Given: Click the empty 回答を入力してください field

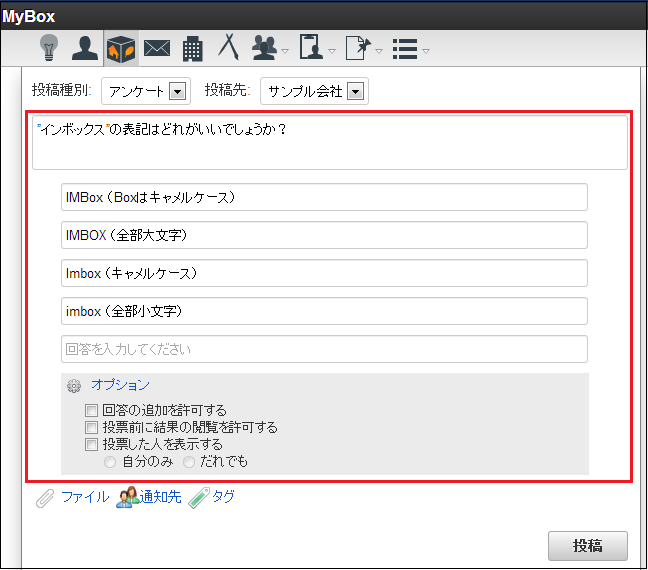Looking at the screenshot, I should (324, 349).
